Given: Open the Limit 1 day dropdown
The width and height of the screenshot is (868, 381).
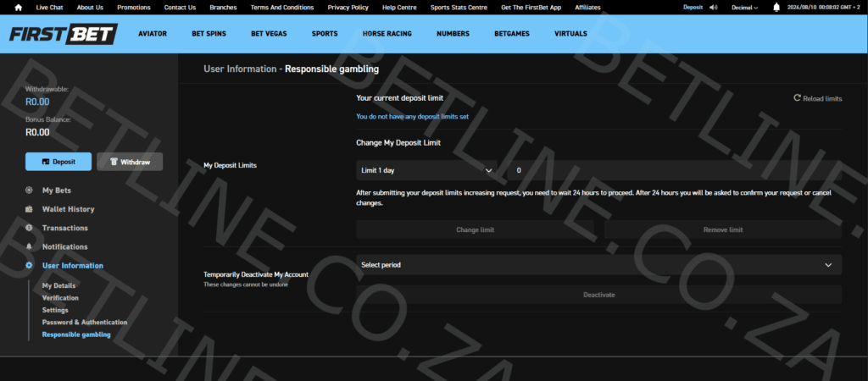Looking at the screenshot, I should click(427, 170).
